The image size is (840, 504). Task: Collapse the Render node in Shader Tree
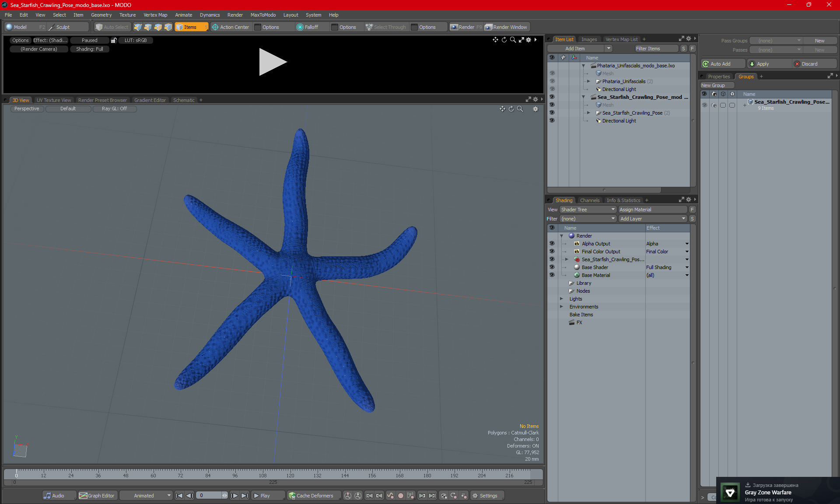(x=561, y=236)
